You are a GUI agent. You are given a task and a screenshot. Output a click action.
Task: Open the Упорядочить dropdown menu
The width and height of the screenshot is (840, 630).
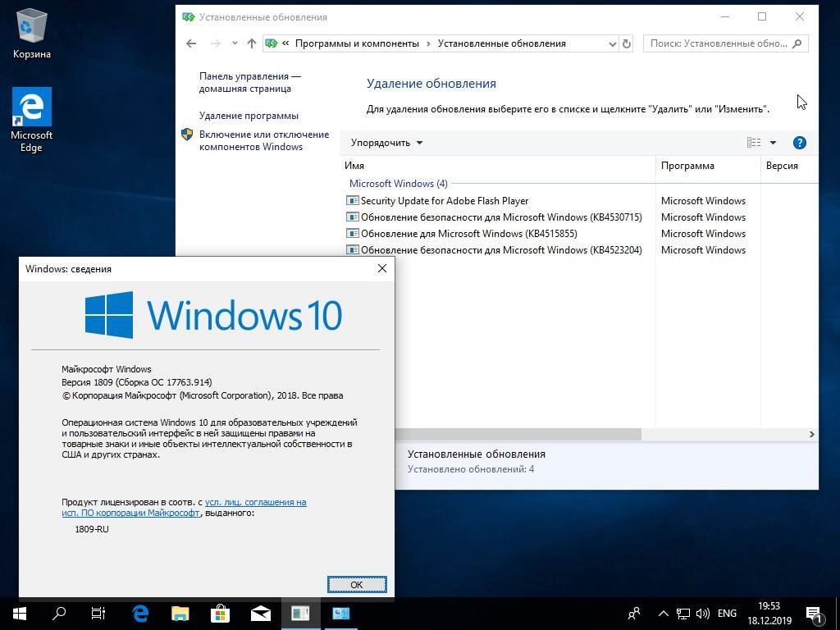pos(386,143)
